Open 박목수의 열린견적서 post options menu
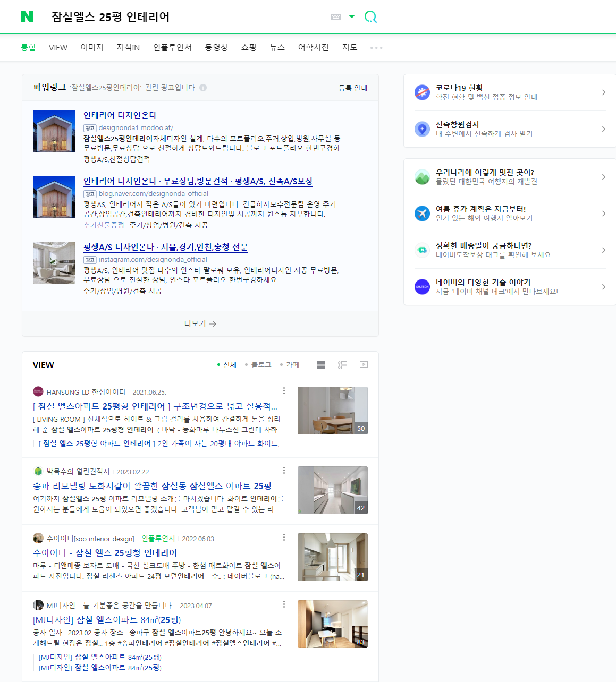Viewport: 616px width, 682px height. pyautogui.click(x=284, y=471)
